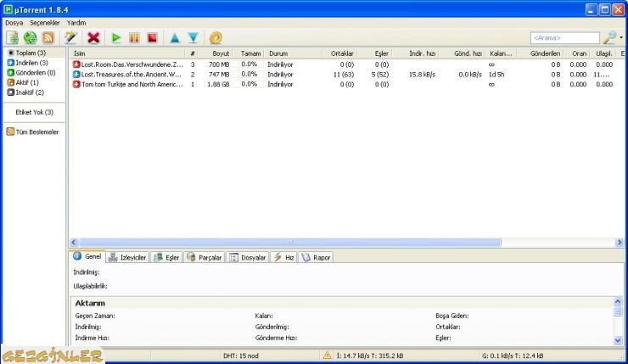The height and width of the screenshot is (364, 628).
Task: Select the Lost.Room.Das.Verschwundene torrent row
Action: click(x=347, y=64)
